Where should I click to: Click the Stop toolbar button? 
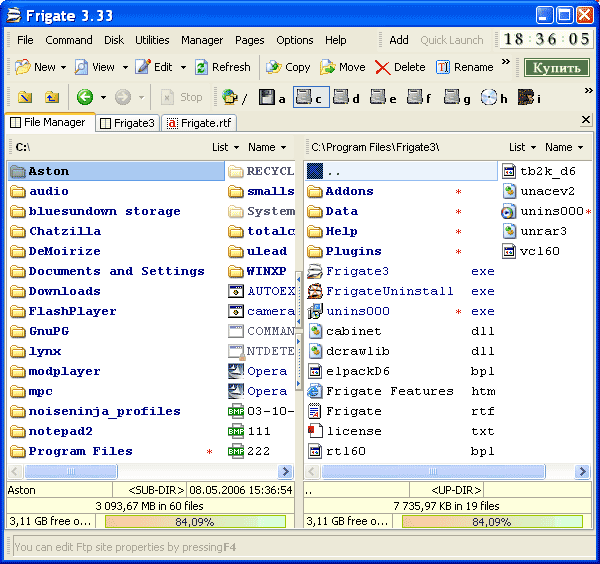[x=181, y=97]
